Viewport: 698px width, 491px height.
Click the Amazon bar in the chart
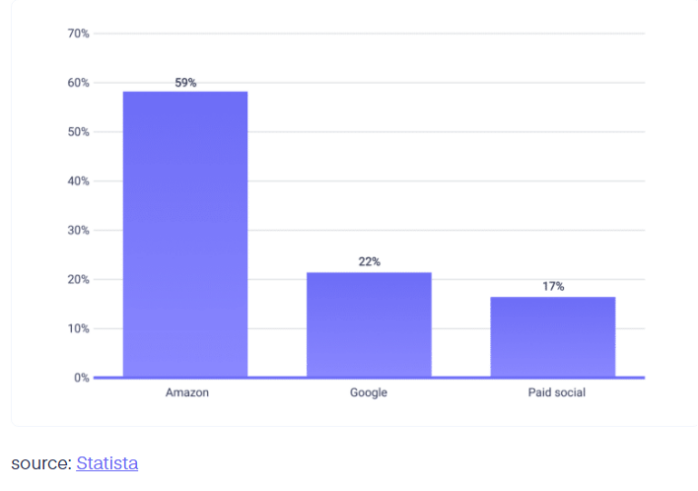pyautogui.click(x=185, y=235)
